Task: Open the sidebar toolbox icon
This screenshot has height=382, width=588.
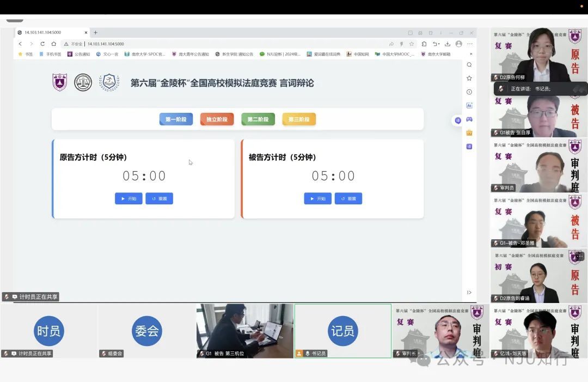Action: [469, 132]
